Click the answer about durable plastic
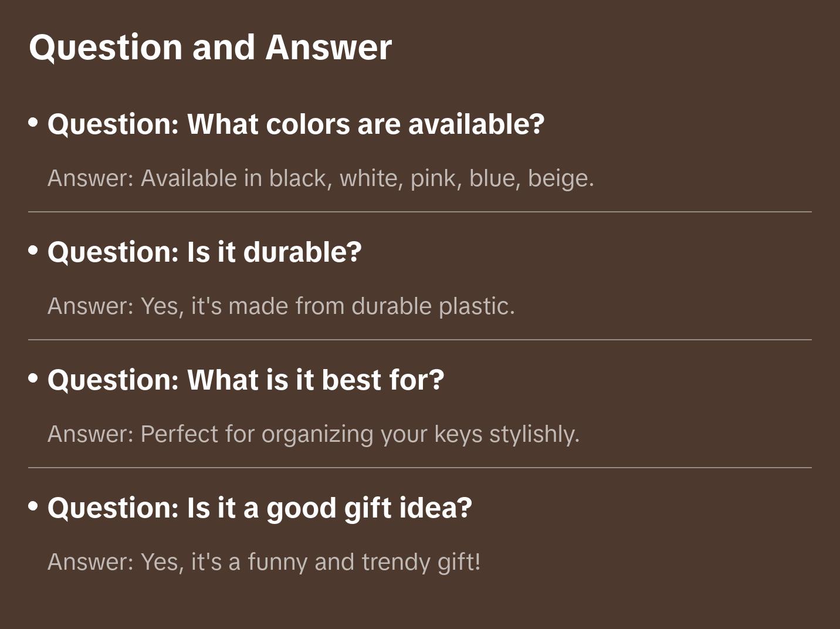The image size is (840, 629). (281, 306)
